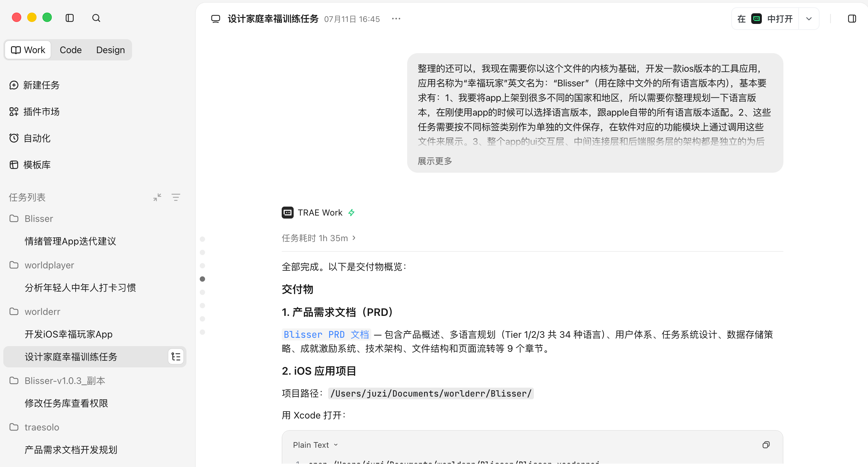Screen dimensions: 868x467
Task: Click the title 设计家庭幸福训练任务 in header
Action: (x=273, y=19)
